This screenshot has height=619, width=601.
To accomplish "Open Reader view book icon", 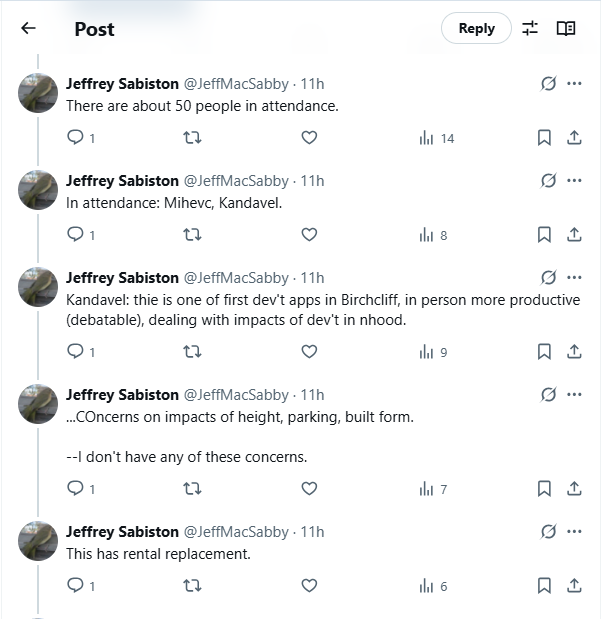I will [566, 28].
